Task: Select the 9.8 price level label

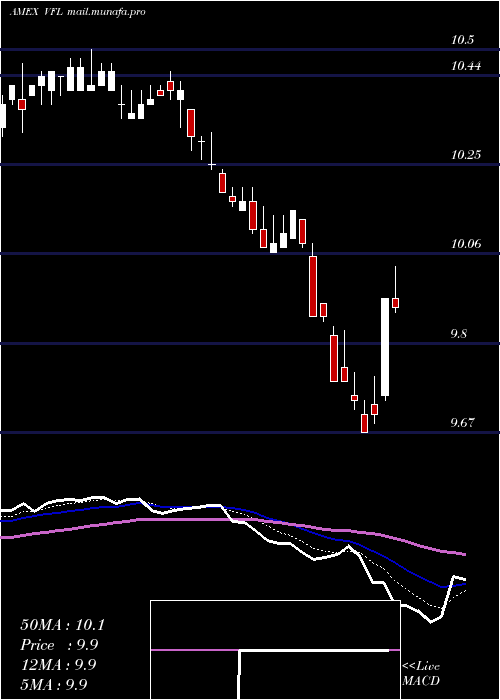Action: click(x=459, y=333)
